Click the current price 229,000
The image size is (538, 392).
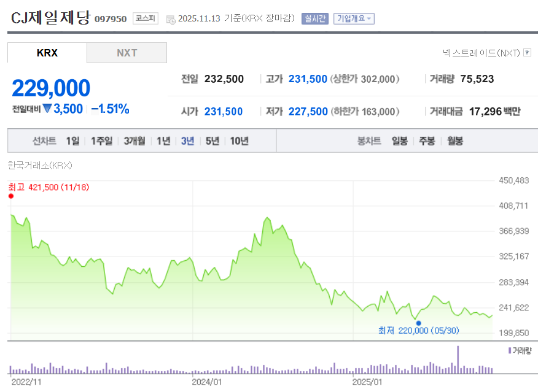coord(51,88)
